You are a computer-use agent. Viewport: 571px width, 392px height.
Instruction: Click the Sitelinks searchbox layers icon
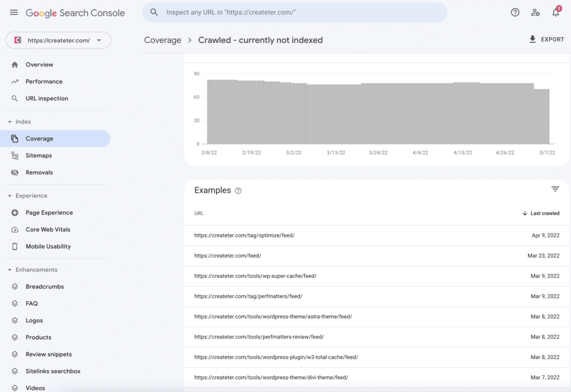[14, 371]
